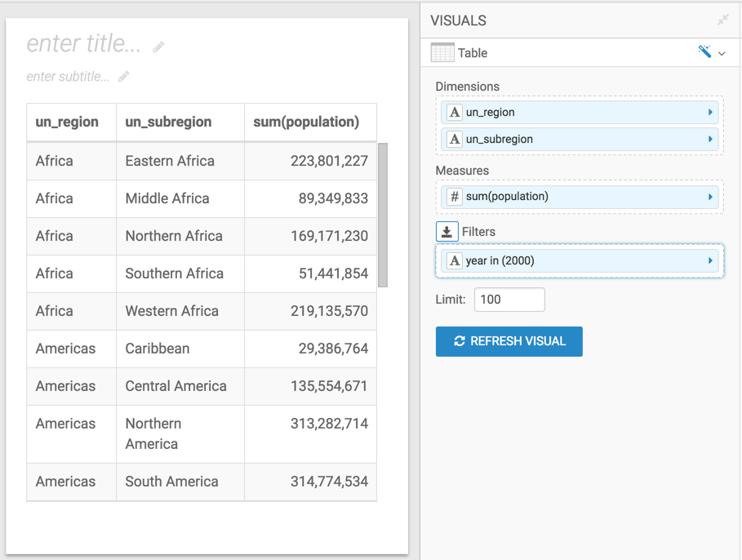Click the Limit input field
Viewport: 742px width, 560px height.
tap(509, 300)
